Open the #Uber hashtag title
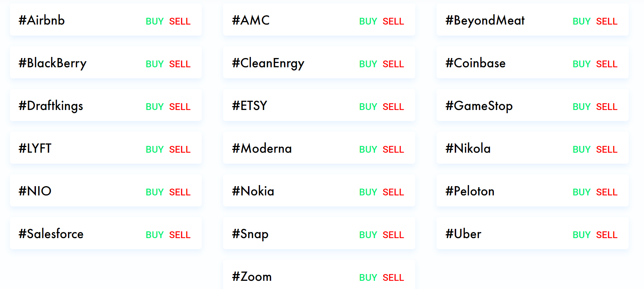This screenshot has height=289, width=644. pos(463,234)
